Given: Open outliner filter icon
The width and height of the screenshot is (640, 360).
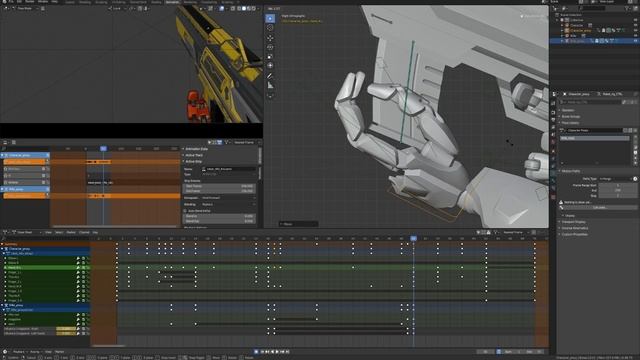Looking at the screenshot, I should coord(627,9).
